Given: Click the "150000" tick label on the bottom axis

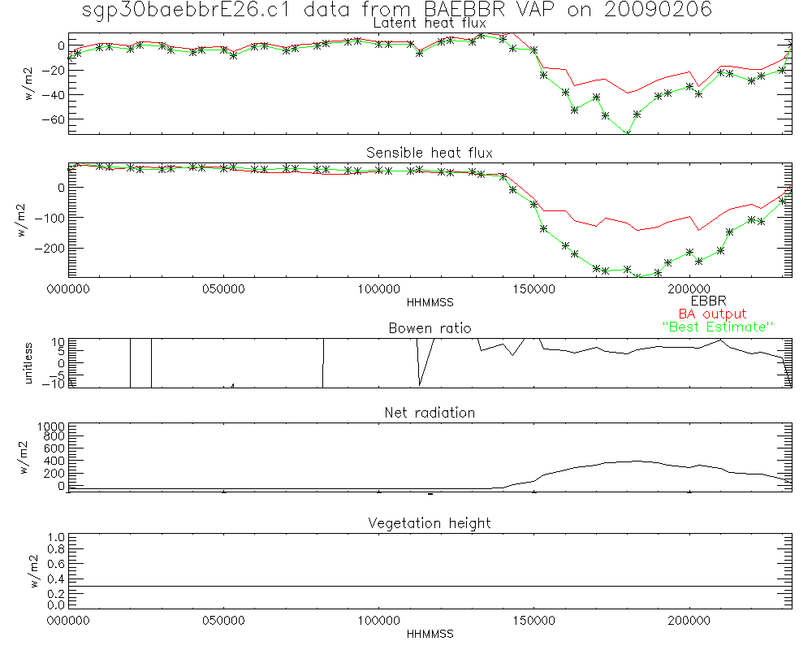Looking at the screenshot, I should (534, 622).
